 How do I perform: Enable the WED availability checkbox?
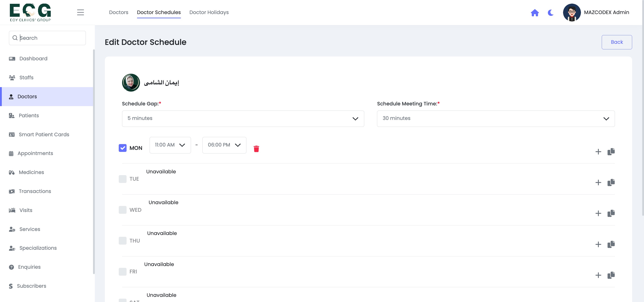click(x=123, y=210)
